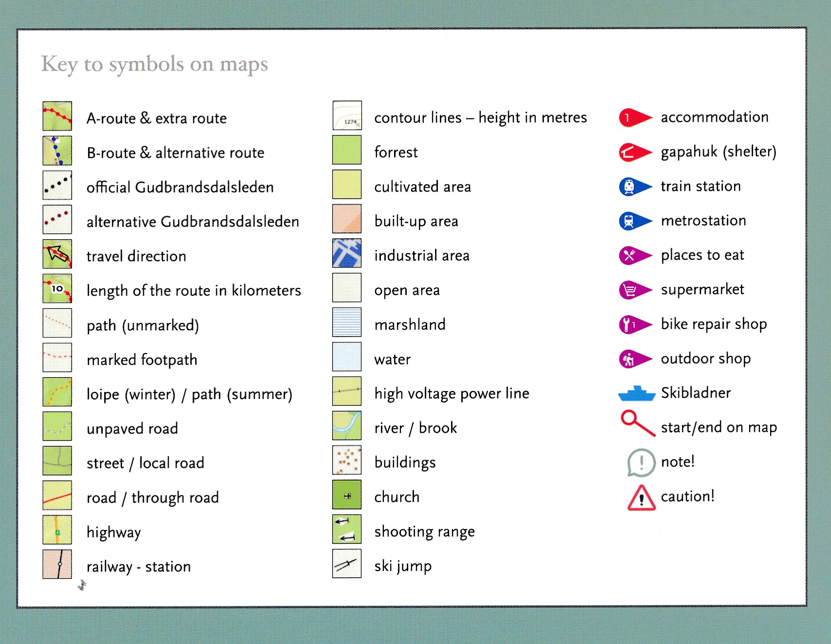Screen dimensions: 831x644
Task: Click the supermarket cart icon
Action: 634,290
